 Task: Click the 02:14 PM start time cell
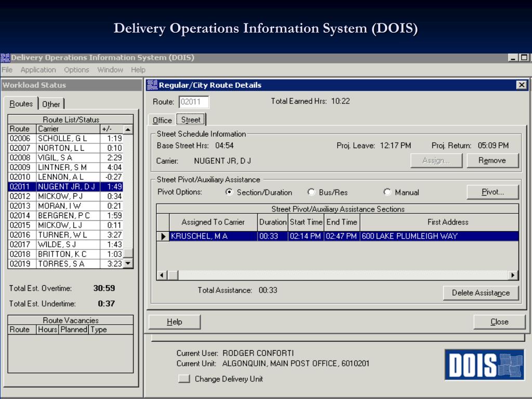tap(306, 236)
